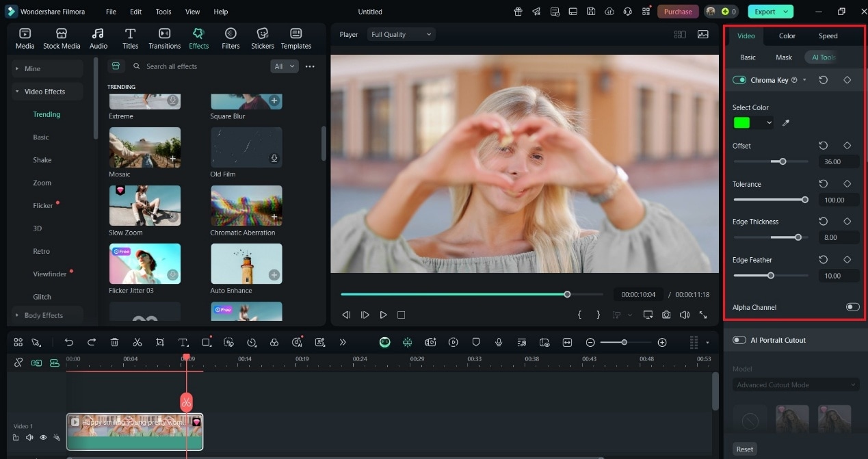Click the Edge Thickness value field
This screenshot has width=868, height=459.
[839, 237]
